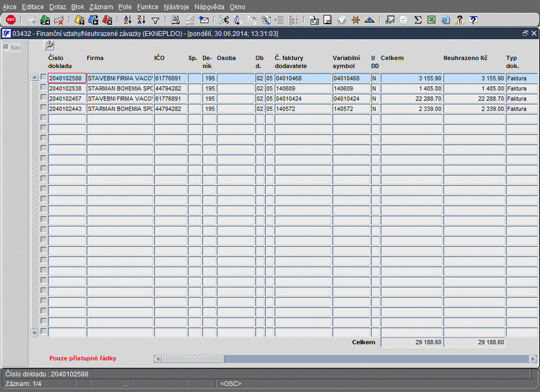Click the Sigma sum icon
The image size is (540, 392).
(x=418, y=20)
